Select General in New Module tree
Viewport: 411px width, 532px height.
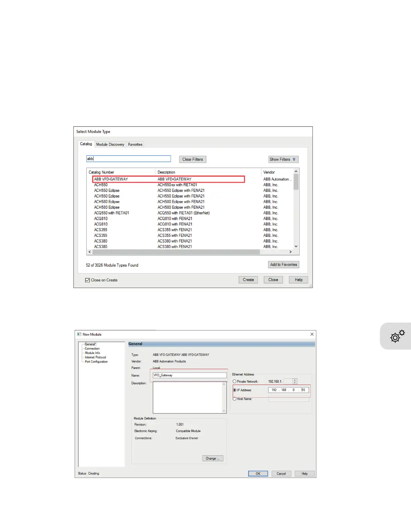[x=90, y=344]
